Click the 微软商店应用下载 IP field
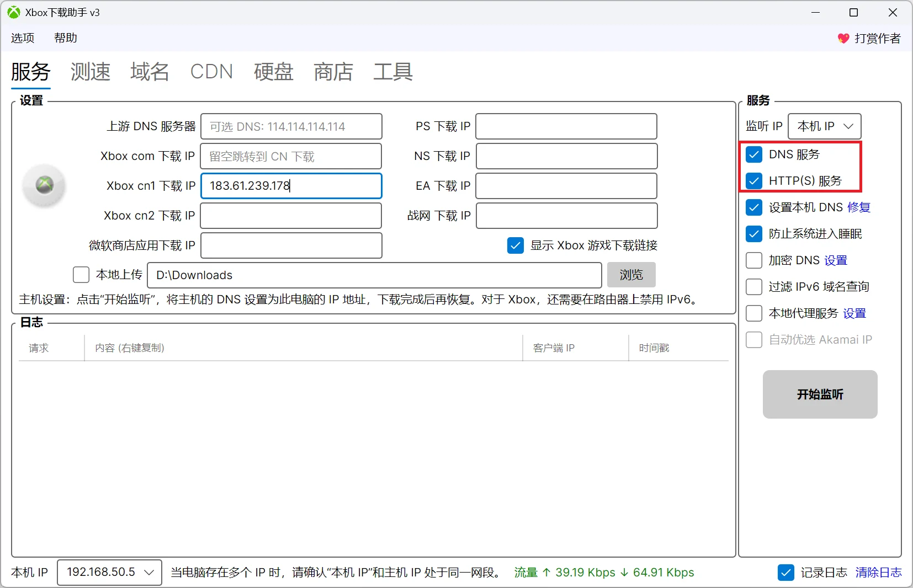Image resolution: width=913 pixels, height=588 pixels. [291, 245]
